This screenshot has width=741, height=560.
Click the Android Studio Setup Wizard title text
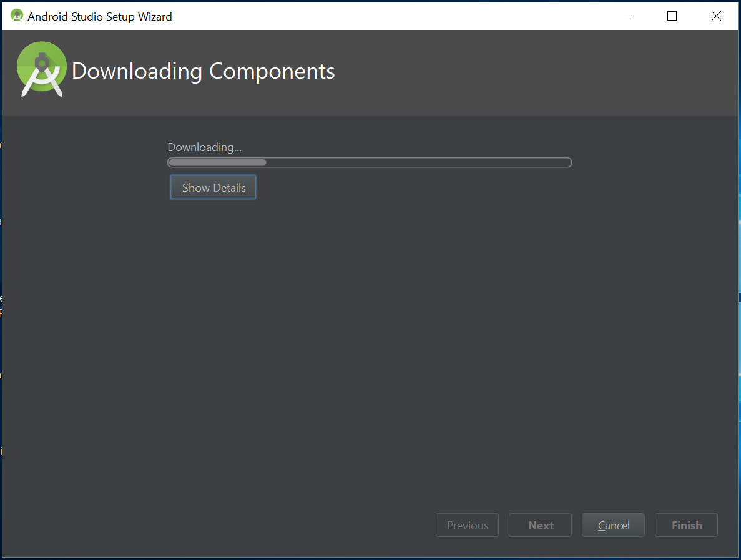[99, 16]
